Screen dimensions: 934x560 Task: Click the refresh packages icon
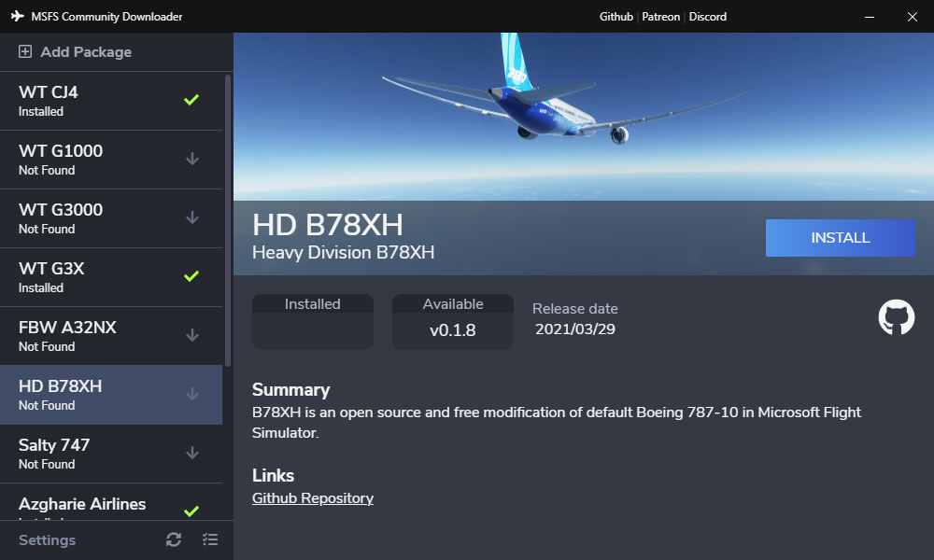174,539
